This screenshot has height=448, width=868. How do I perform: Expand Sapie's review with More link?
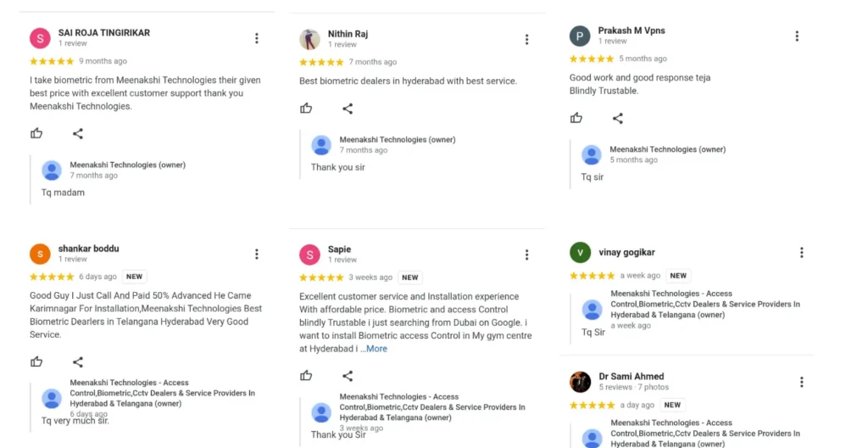click(x=376, y=349)
